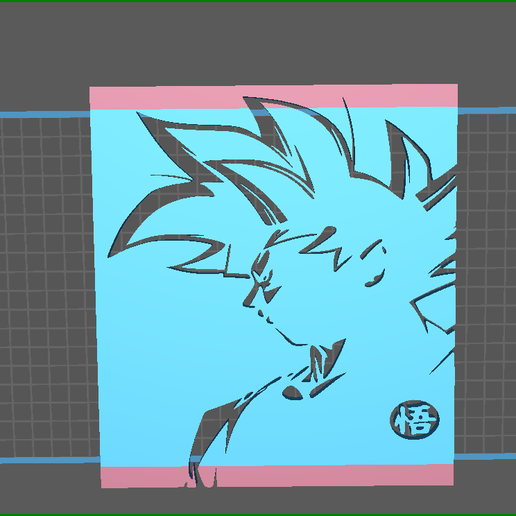The image size is (516, 516).
Task: Click the small closed-eye cutout on the face
Action: pyautogui.click(x=375, y=279)
